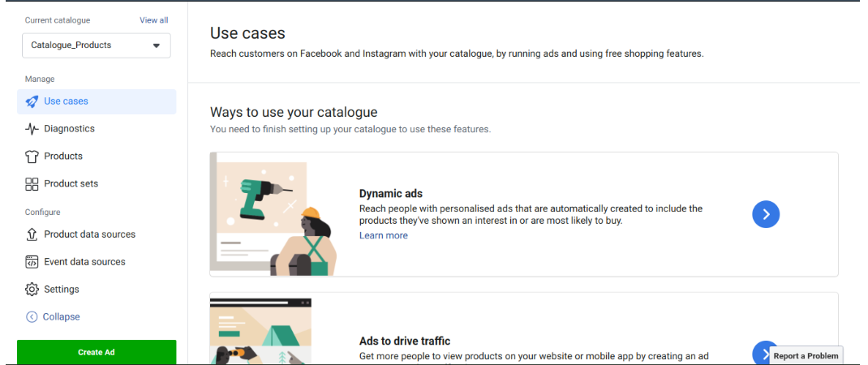868x365 pixels.
Task: Expand Dynamic ads with blue arrow
Action: click(766, 214)
